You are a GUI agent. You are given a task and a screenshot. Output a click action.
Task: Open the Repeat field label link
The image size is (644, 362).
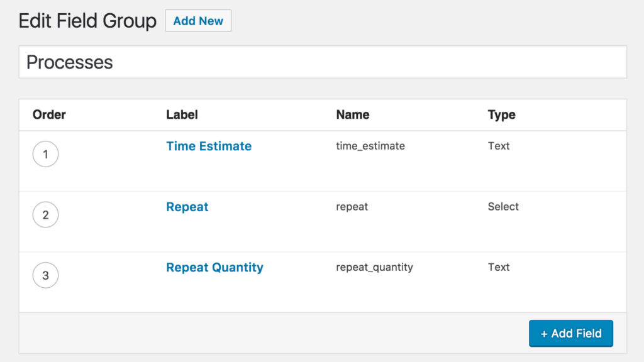pyautogui.click(x=187, y=207)
